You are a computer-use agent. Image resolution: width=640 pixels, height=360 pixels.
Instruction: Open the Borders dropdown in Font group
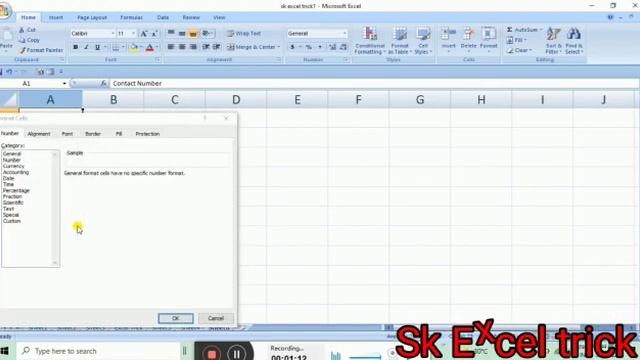(123, 47)
